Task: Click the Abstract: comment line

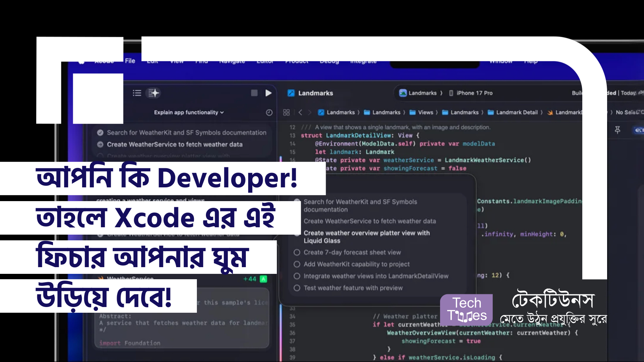Action: point(115,316)
